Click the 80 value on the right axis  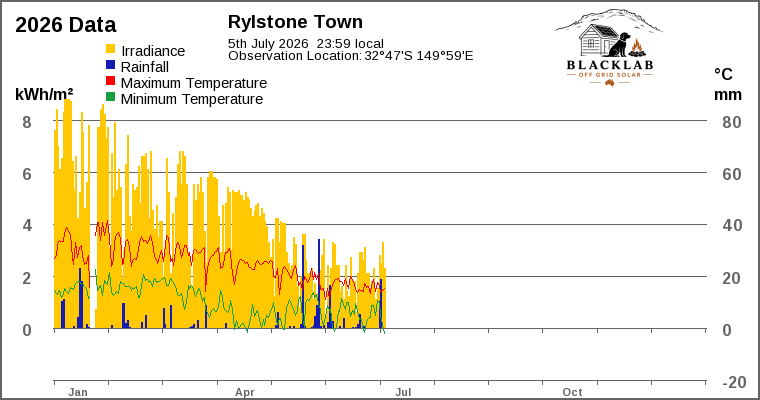click(731, 122)
